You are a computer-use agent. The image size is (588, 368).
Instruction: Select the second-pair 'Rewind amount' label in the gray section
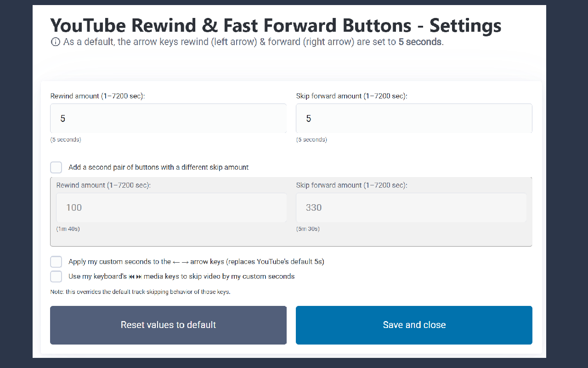pyautogui.click(x=103, y=185)
